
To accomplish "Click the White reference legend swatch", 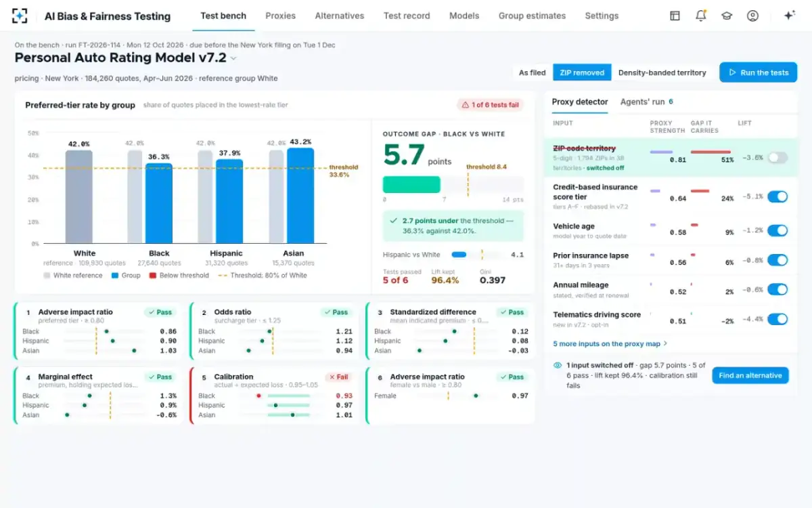I will 47,276.
